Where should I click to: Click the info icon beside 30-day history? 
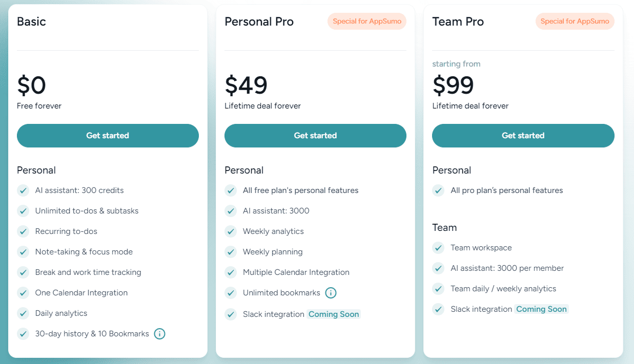[x=159, y=333]
